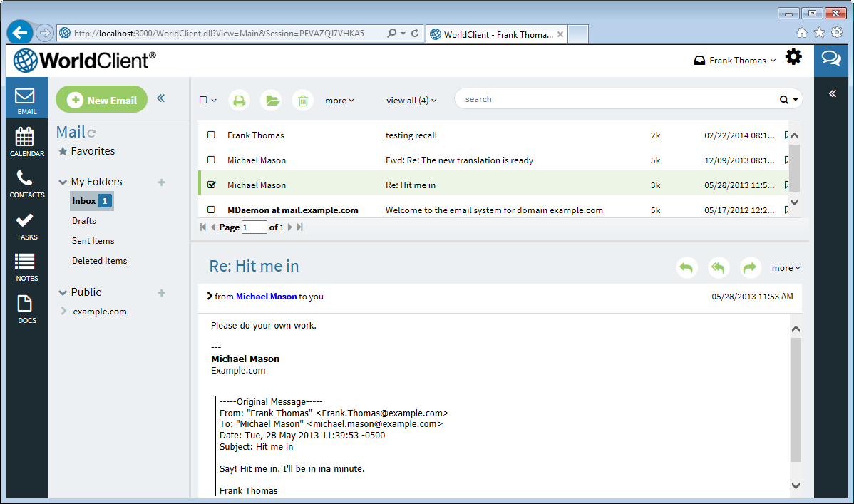The width and height of the screenshot is (854, 504).
Task: Forward the message using the forward arrow
Action: click(x=750, y=267)
